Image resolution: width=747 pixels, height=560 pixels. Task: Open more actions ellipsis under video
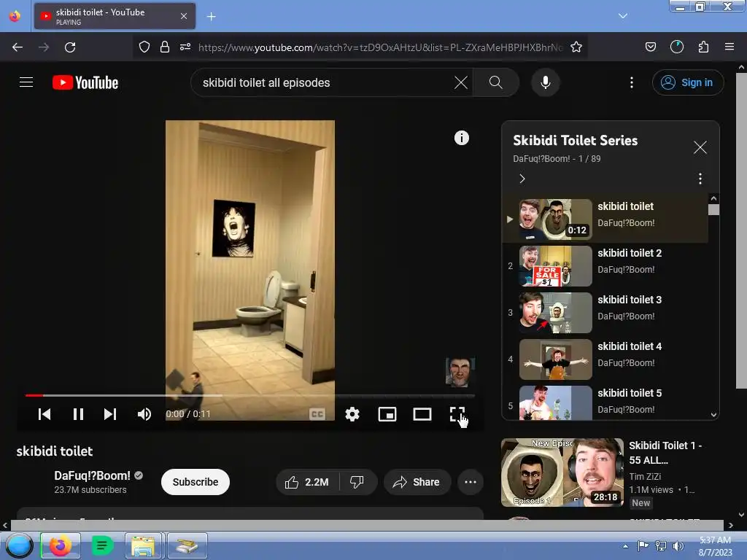pos(471,482)
